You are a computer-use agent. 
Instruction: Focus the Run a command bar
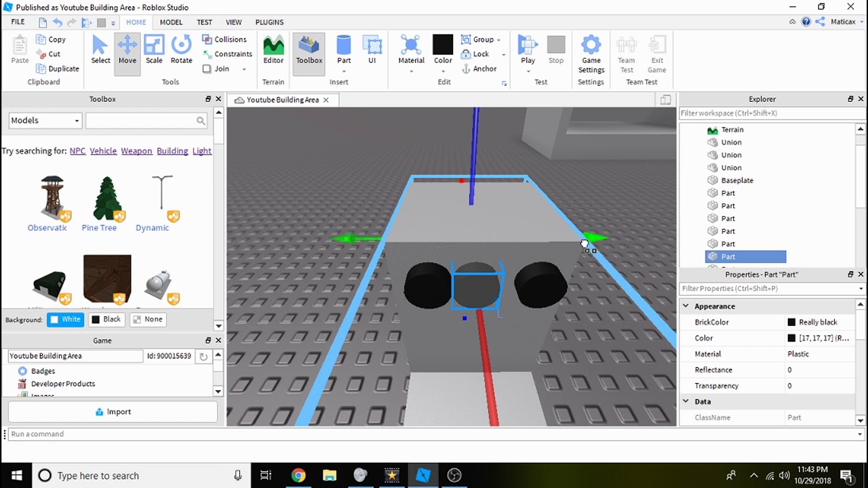(x=434, y=434)
